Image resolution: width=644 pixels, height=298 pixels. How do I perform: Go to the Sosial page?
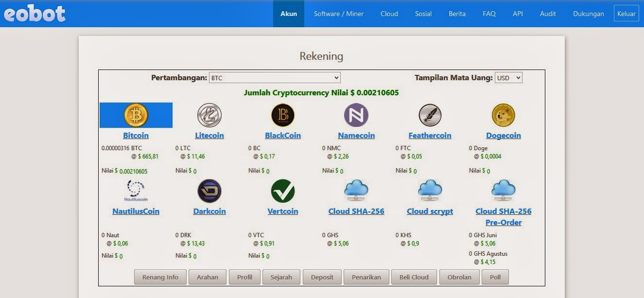pyautogui.click(x=423, y=14)
